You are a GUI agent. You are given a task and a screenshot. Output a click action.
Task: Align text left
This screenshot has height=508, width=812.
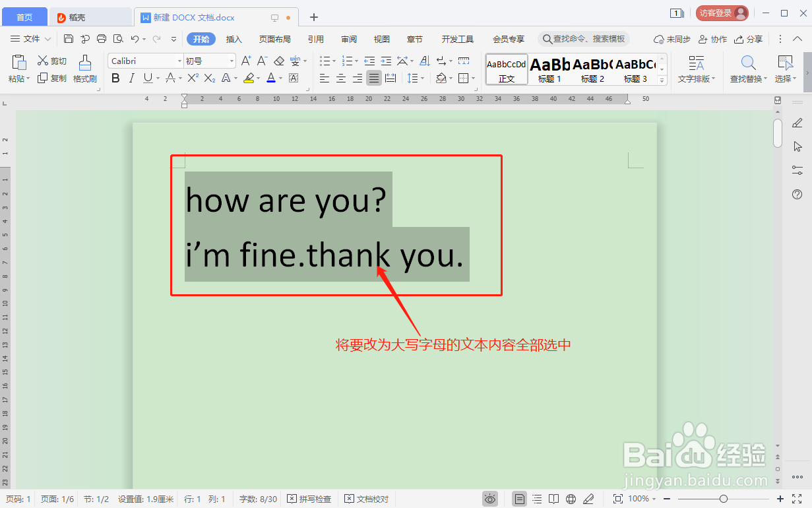[325, 78]
